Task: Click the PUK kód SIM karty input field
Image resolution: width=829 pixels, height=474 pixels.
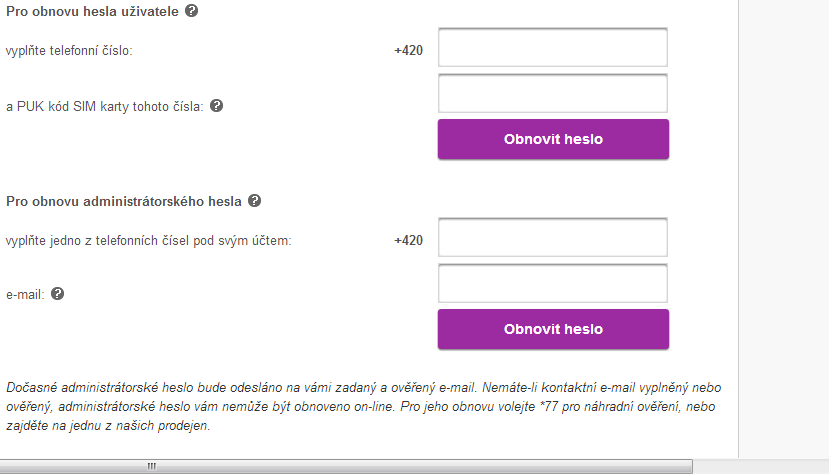Action: [552, 93]
